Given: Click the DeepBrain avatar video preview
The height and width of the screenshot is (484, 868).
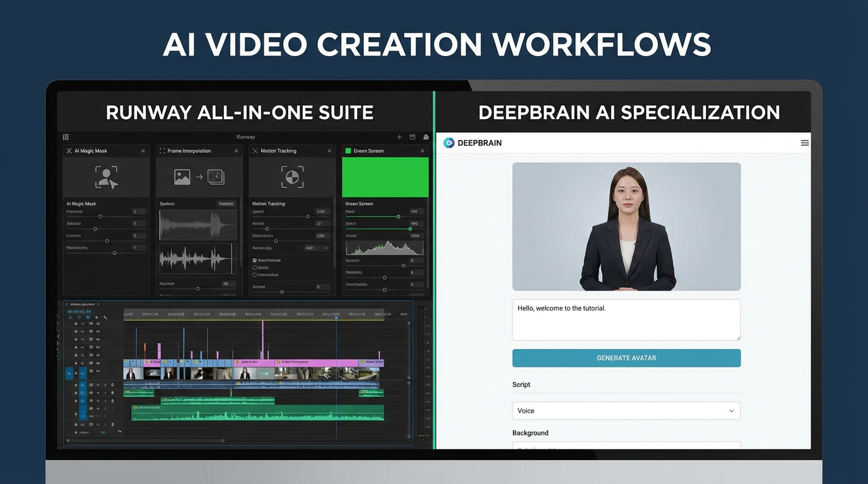Looking at the screenshot, I should (626, 227).
